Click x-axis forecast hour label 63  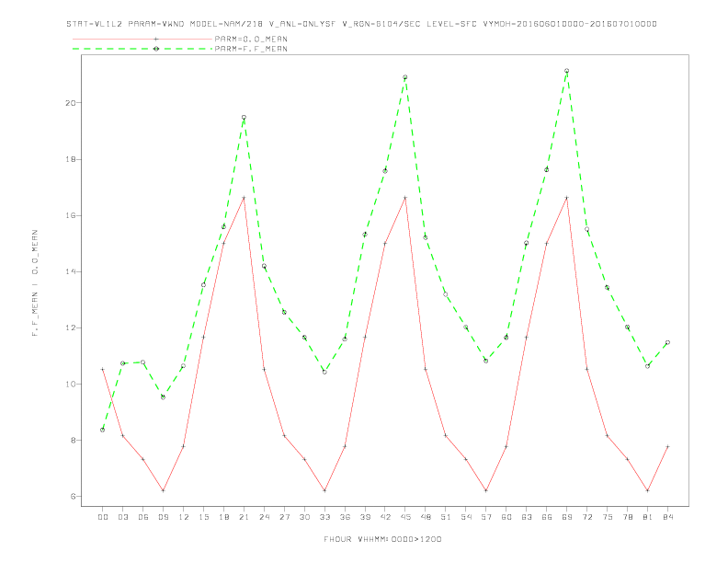pos(527,517)
